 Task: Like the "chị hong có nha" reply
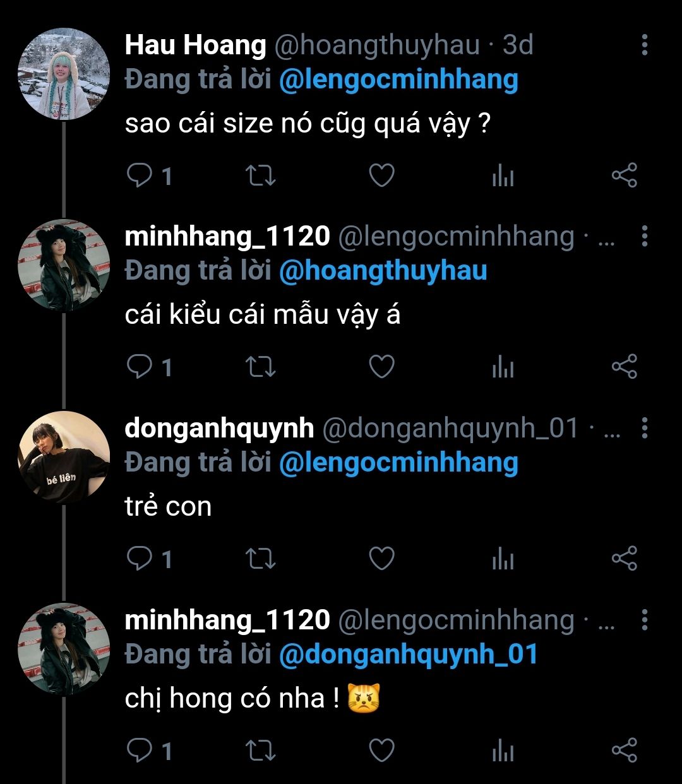coord(381,751)
